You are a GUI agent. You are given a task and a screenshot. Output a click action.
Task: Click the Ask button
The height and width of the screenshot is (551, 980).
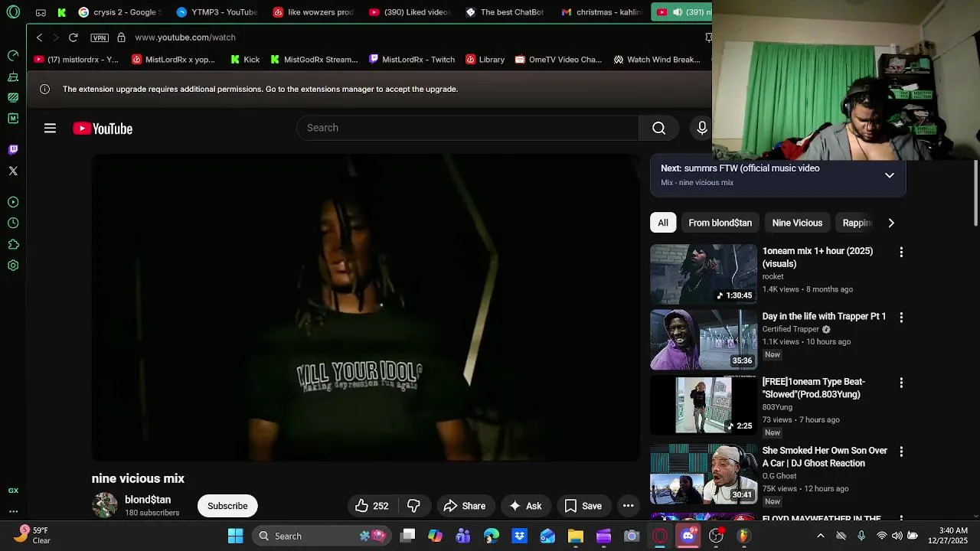click(x=525, y=506)
